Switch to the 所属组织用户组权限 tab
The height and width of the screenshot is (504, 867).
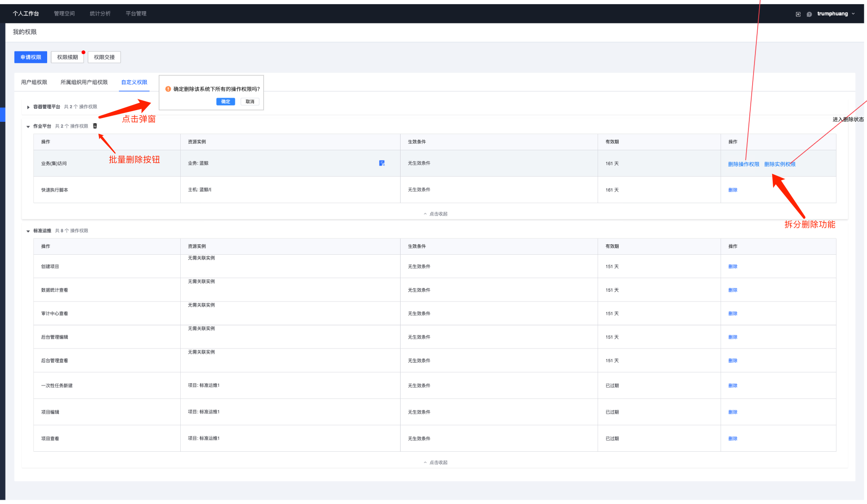pyautogui.click(x=84, y=82)
